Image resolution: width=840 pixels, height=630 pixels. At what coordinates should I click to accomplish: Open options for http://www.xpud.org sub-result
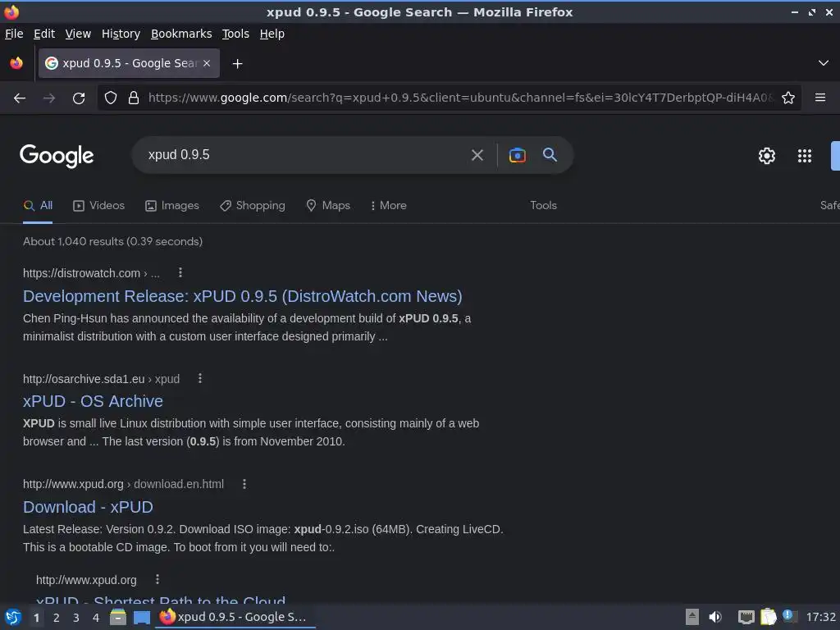pos(157,579)
